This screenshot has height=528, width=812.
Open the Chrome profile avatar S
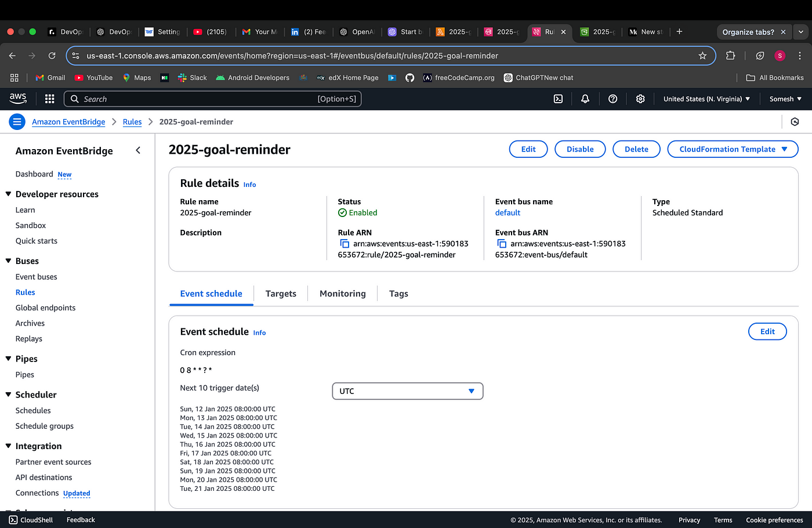pyautogui.click(x=780, y=56)
